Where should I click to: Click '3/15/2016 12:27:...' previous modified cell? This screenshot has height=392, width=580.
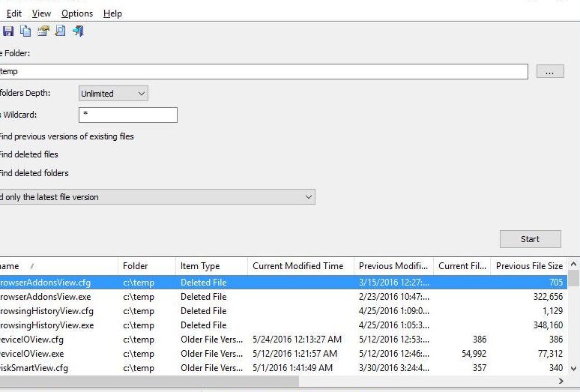coord(394,283)
